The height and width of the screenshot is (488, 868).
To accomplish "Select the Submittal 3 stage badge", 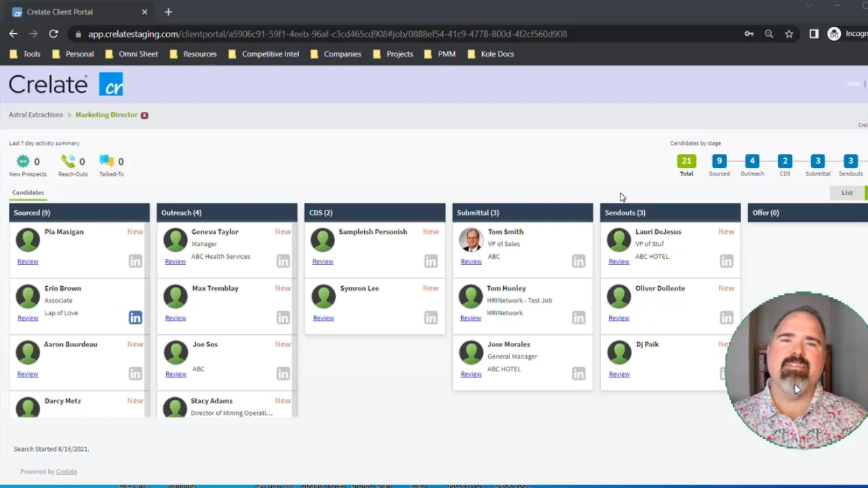I will coord(818,161).
